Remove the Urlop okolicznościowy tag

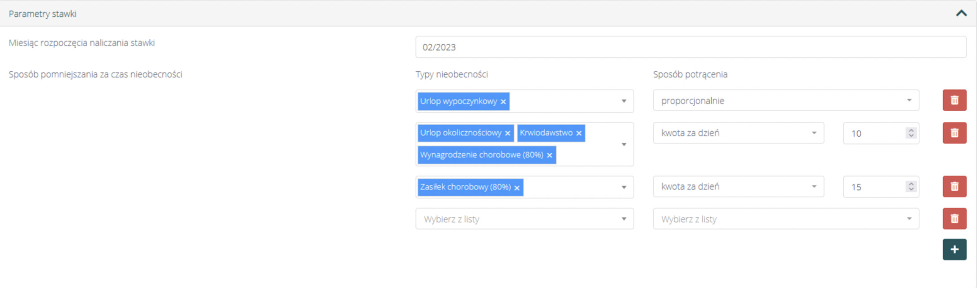[508, 133]
